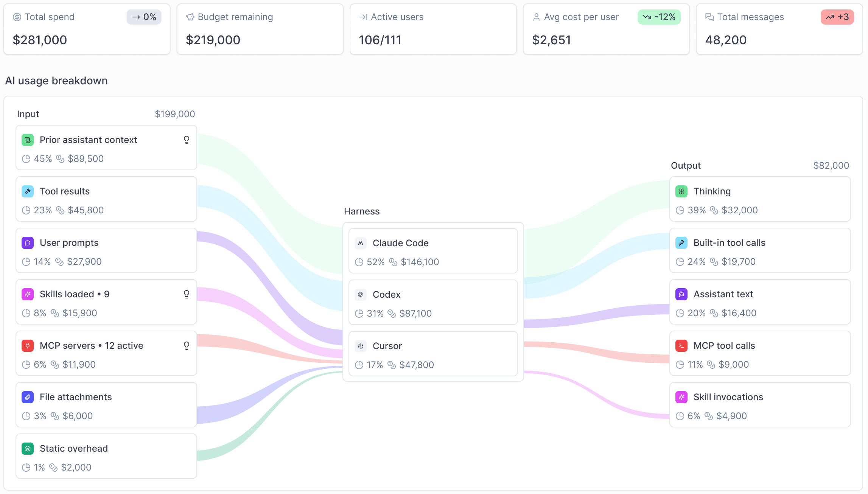Open the Budget remaining card
Image resolution: width=868 pixels, height=494 pixels.
(x=260, y=29)
